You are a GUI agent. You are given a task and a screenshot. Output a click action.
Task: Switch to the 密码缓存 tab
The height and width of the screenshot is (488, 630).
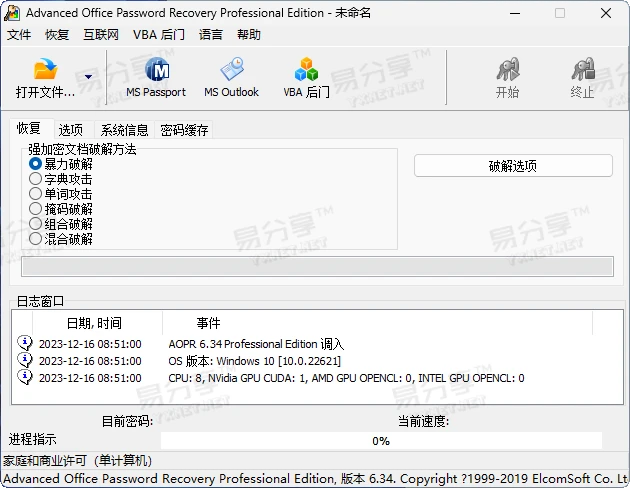(184, 130)
